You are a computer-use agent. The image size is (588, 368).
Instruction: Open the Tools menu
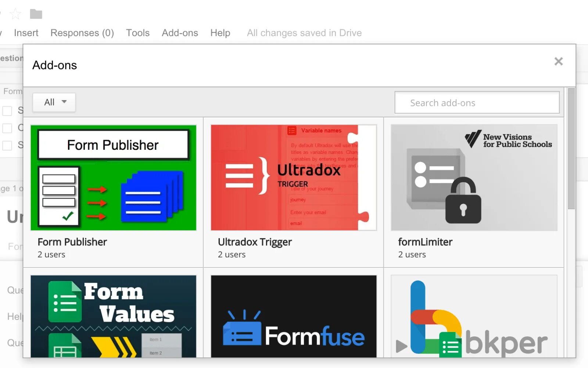point(138,33)
